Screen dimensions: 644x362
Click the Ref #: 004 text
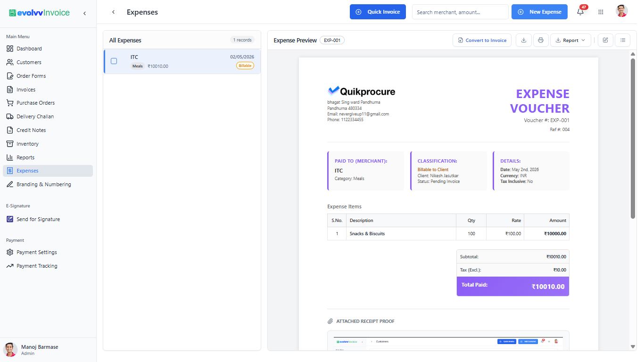click(x=560, y=130)
